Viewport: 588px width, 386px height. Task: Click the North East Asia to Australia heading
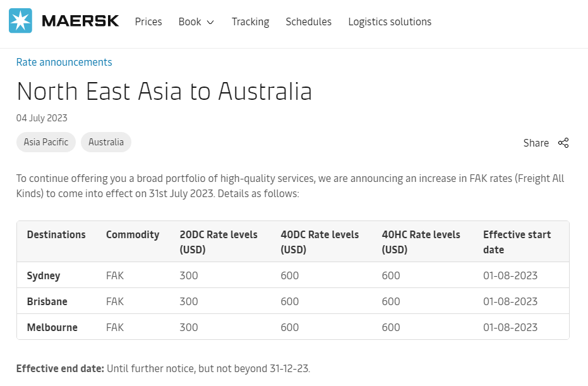pos(164,91)
